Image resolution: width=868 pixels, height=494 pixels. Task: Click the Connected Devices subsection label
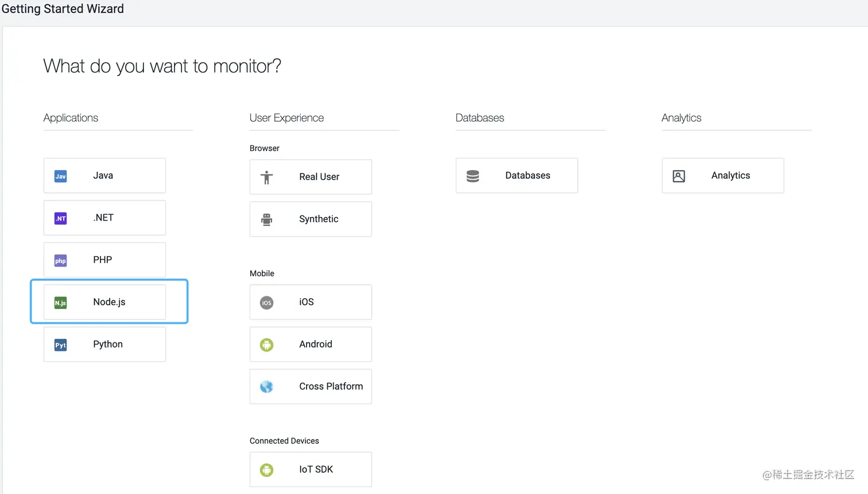[x=284, y=441]
